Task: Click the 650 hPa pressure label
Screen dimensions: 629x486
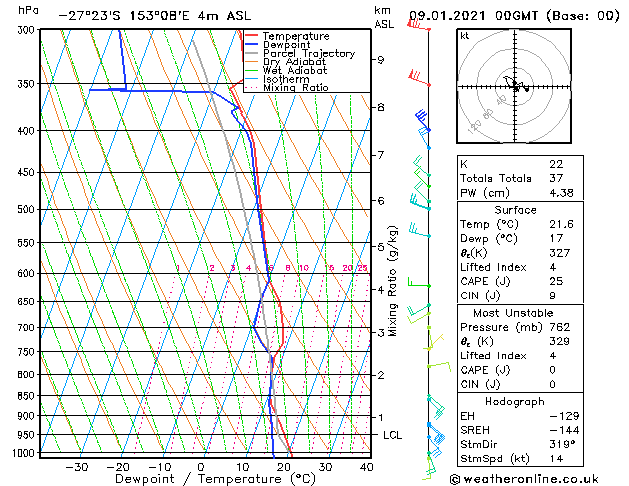Action: click(28, 302)
